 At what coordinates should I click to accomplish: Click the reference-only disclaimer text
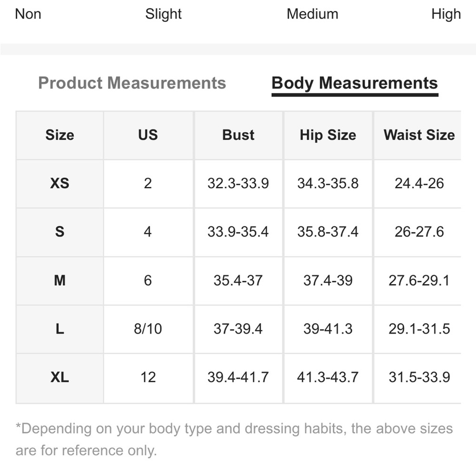pos(234,439)
